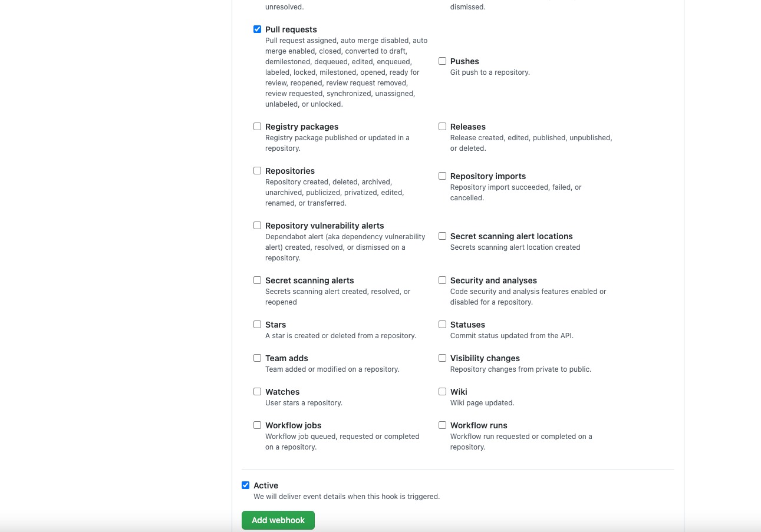
Task: Enable Security and analyses events
Action: click(442, 280)
